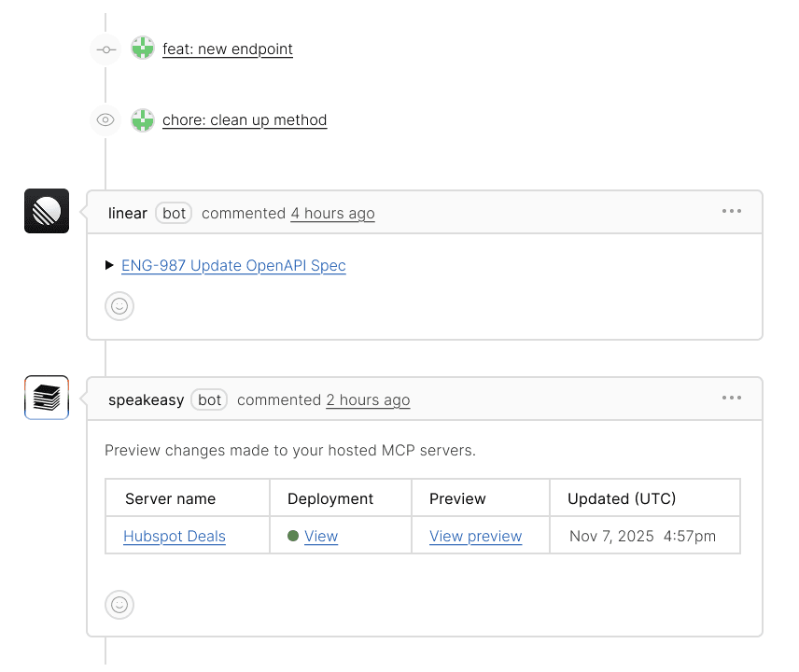
Task: Add a reaction on the Linear comment
Action: (119, 305)
